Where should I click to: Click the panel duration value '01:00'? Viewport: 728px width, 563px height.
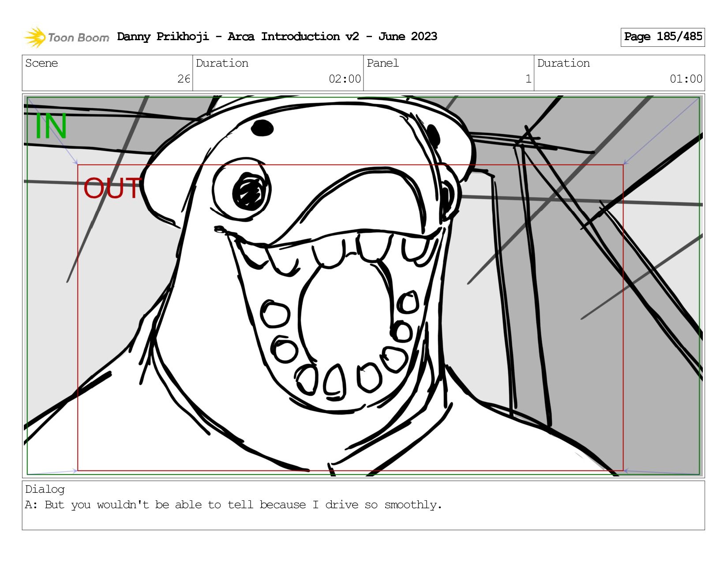[x=686, y=79]
